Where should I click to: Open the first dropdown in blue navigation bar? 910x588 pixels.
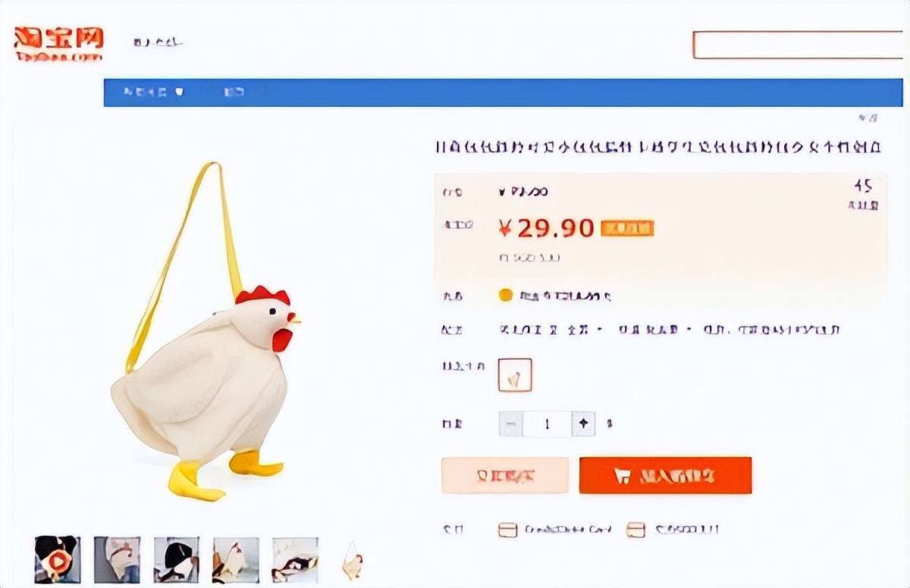tap(154, 92)
